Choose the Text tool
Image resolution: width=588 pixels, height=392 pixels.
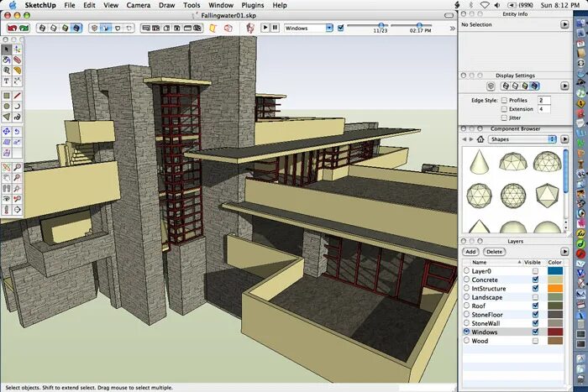coord(7,81)
